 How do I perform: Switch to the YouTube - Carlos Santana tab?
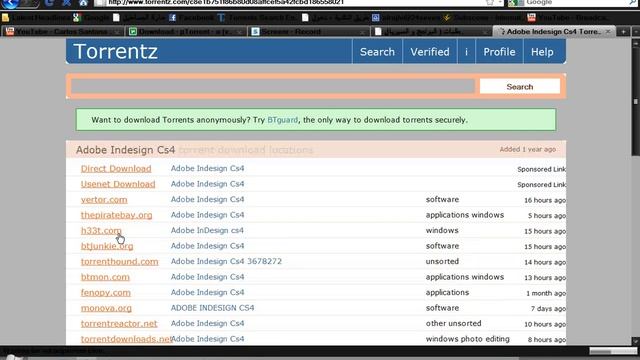click(62, 31)
